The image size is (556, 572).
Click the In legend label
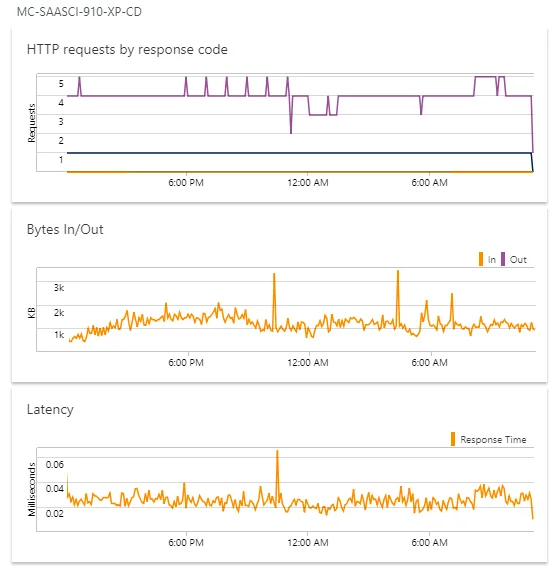pyautogui.click(x=492, y=260)
